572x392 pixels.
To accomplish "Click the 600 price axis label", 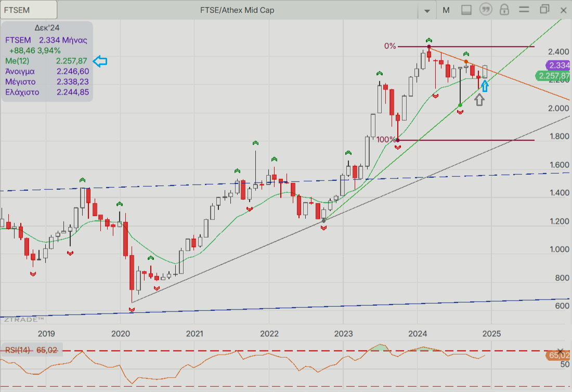I will (x=562, y=306).
